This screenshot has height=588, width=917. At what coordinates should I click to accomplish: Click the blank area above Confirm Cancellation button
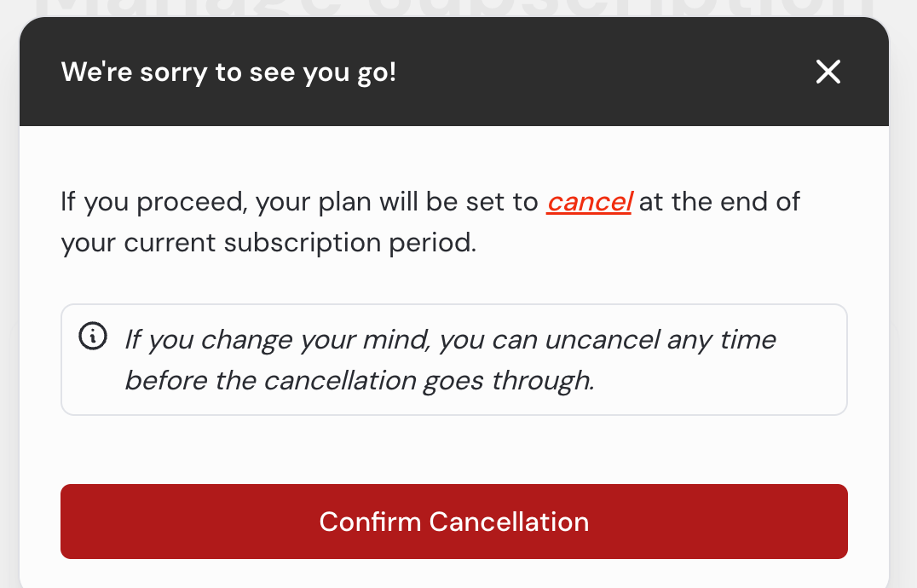pyautogui.click(x=454, y=449)
